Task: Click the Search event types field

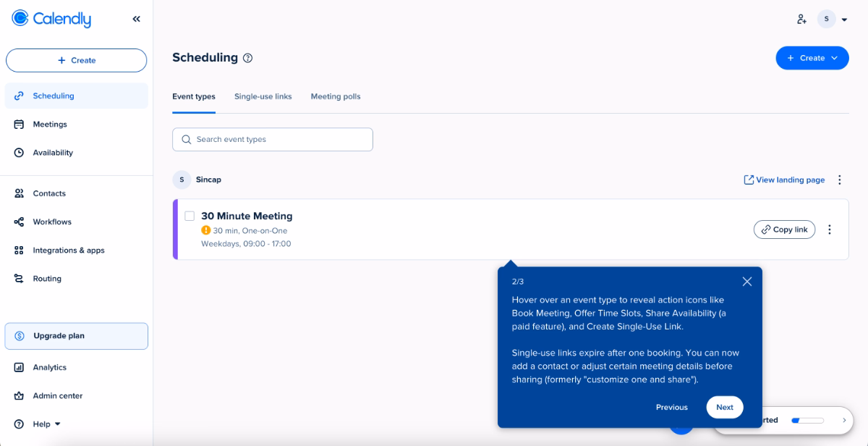Action: click(272, 139)
